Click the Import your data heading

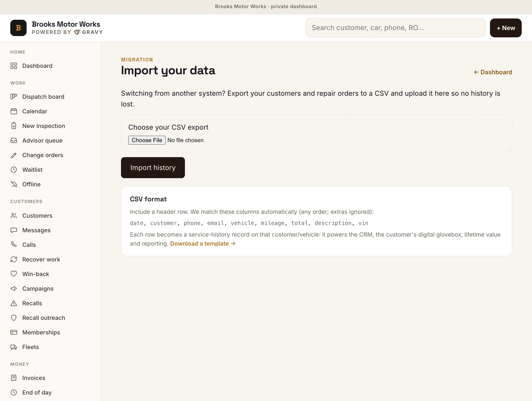click(168, 70)
